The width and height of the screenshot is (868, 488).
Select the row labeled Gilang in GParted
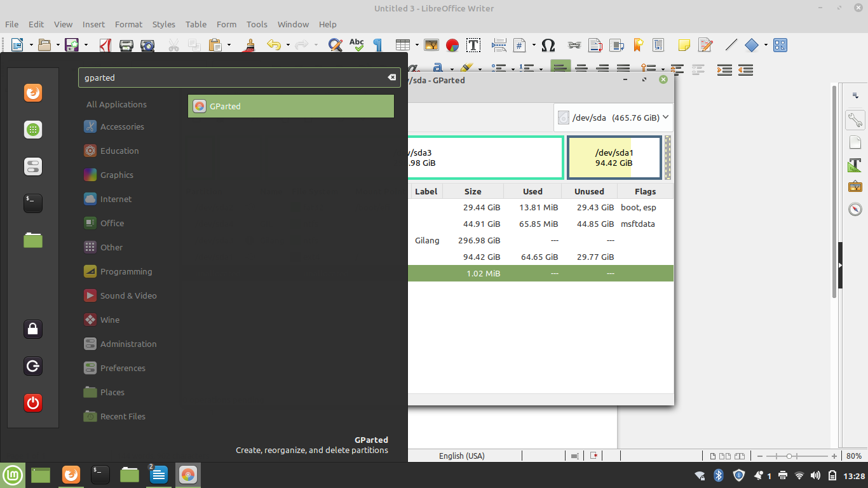pos(541,240)
